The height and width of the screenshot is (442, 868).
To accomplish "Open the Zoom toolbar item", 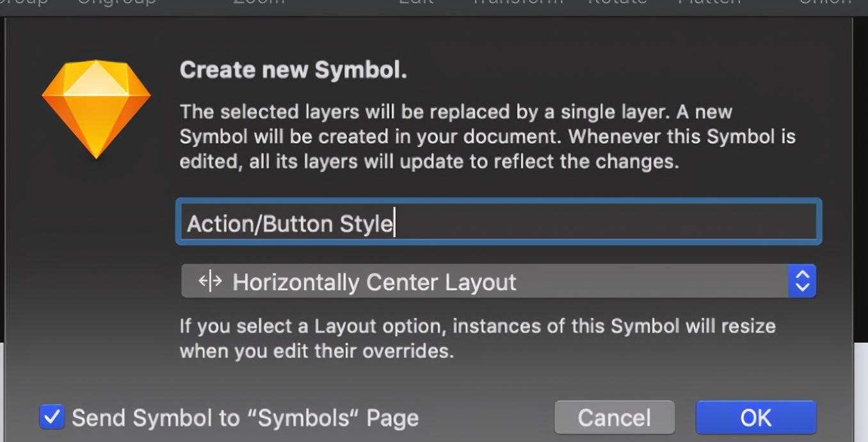I will [x=259, y=3].
